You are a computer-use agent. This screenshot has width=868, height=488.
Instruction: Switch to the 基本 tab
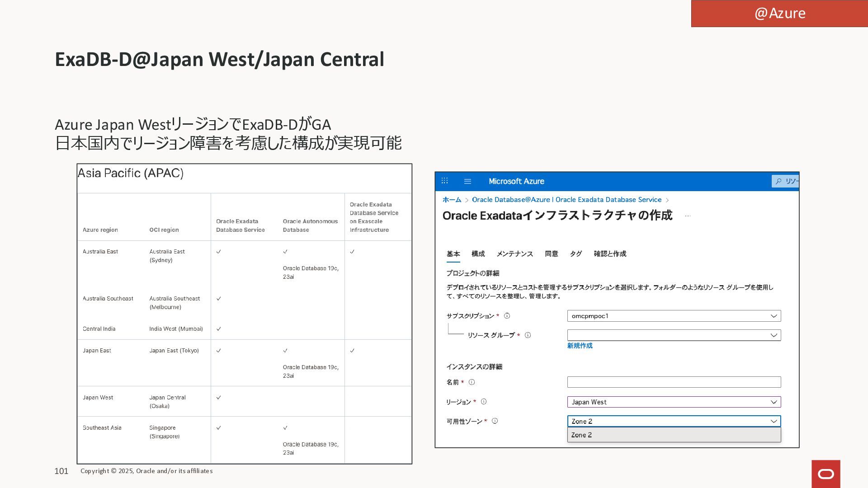coord(453,254)
